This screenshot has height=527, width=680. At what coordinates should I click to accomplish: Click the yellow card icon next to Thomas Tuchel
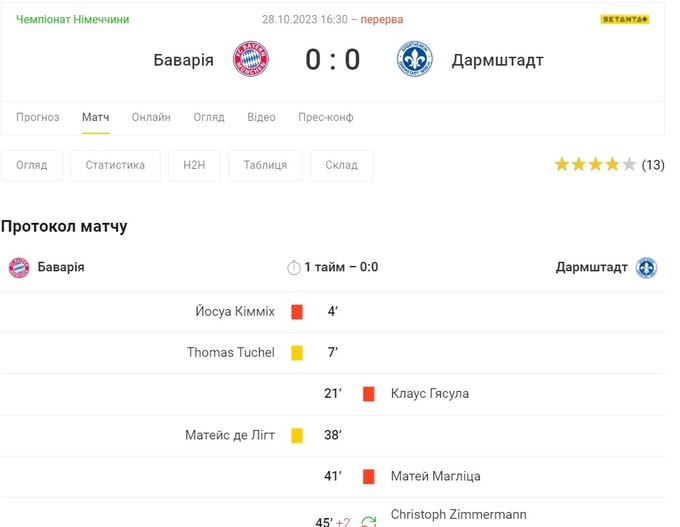coord(297,353)
